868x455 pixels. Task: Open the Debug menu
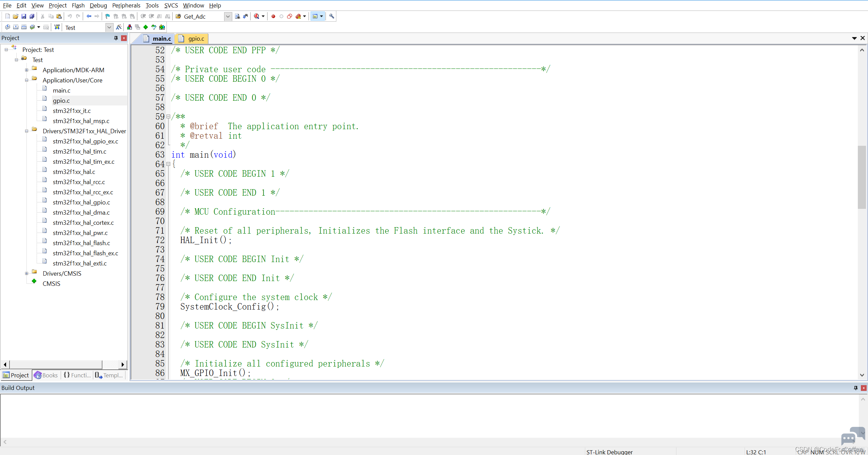[98, 5]
